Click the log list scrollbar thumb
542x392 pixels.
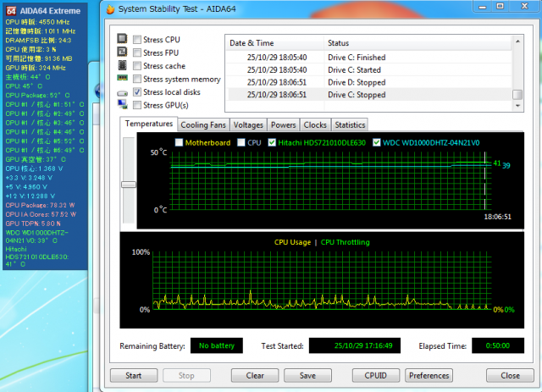[517, 94]
